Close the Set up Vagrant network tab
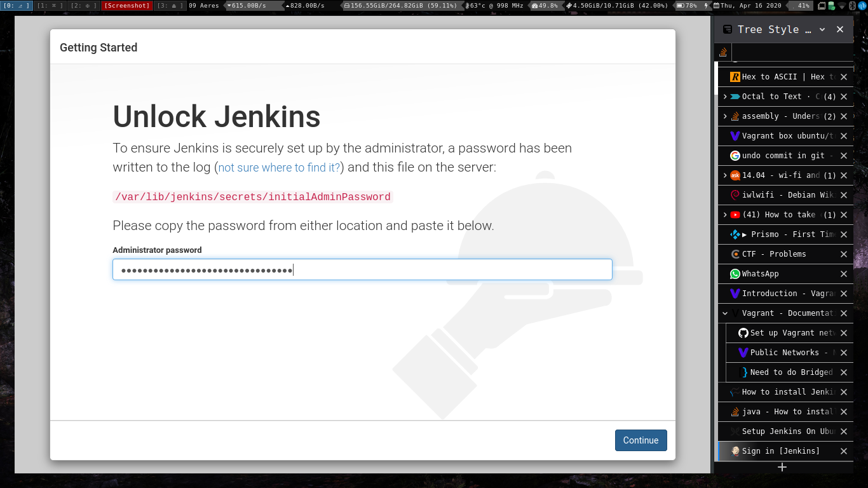Image resolution: width=868 pixels, height=488 pixels. pyautogui.click(x=844, y=333)
